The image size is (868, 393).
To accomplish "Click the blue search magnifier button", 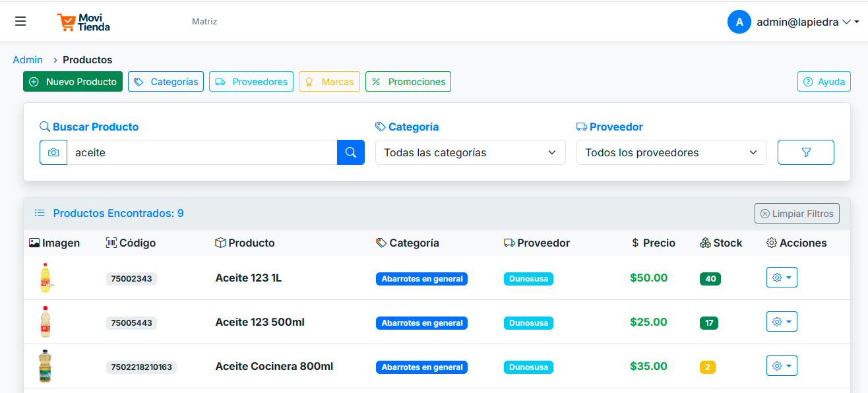I will pyautogui.click(x=350, y=152).
